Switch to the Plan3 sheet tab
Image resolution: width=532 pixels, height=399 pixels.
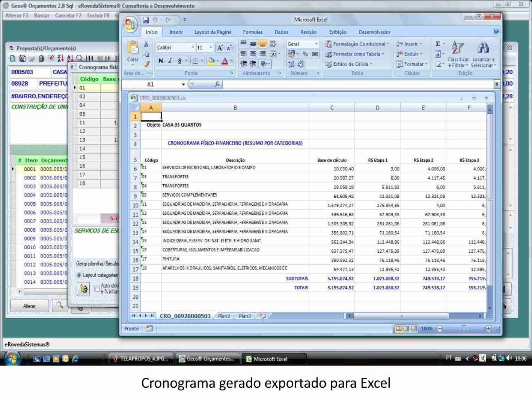[x=245, y=316]
